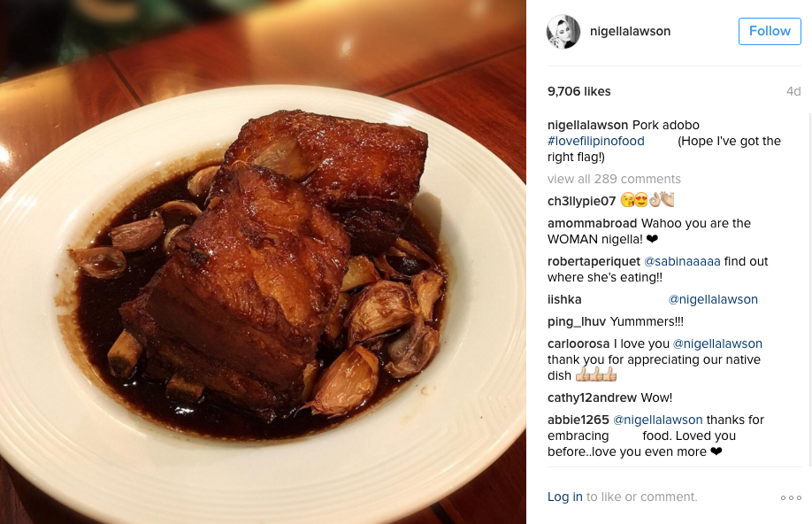
Task: Click @nigellalawson mention in iishka's comment
Action: click(x=713, y=299)
